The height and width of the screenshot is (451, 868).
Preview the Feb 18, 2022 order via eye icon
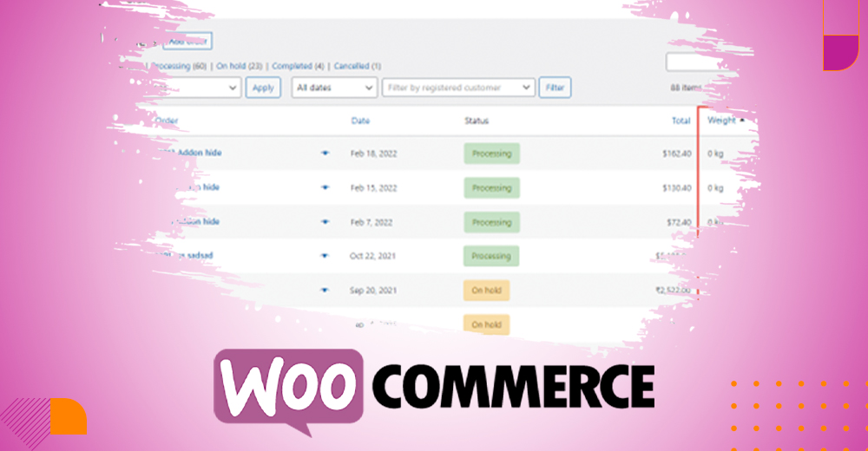[325, 154]
